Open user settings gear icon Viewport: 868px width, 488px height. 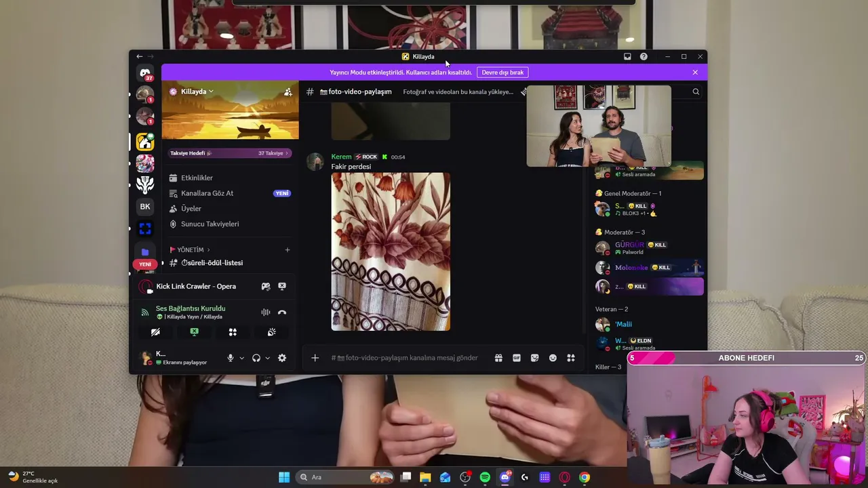(282, 358)
